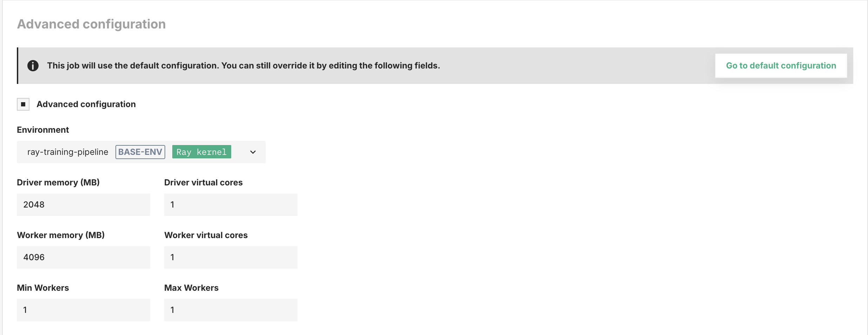Expand the Environment dropdown chevron
The width and height of the screenshot is (868, 335).
[253, 152]
